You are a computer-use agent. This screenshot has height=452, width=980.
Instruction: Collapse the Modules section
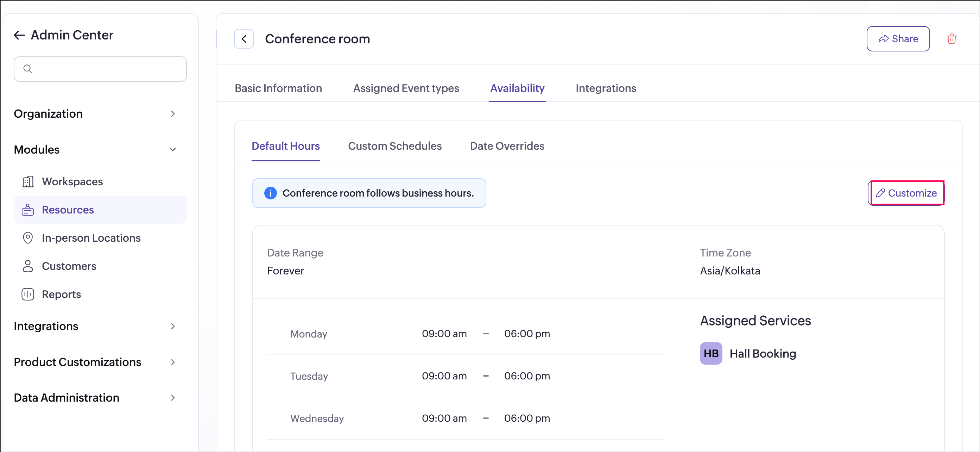click(173, 150)
